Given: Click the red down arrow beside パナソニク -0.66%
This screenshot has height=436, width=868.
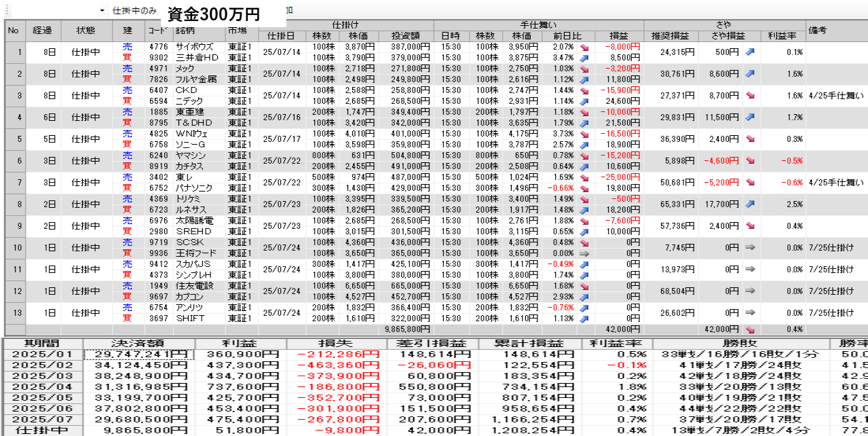Looking at the screenshot, I should (x=584, y=188).
